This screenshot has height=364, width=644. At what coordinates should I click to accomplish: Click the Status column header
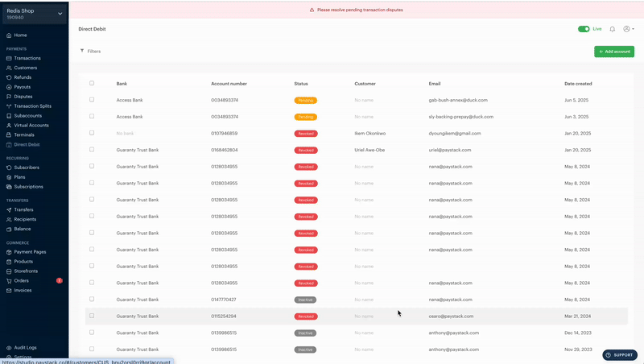click(x=300, y=84)
